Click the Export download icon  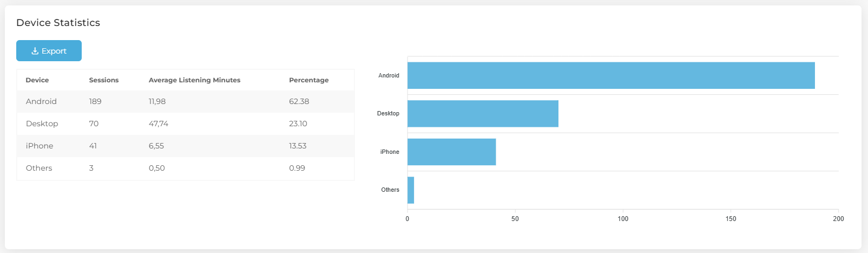tap(35, 51)
